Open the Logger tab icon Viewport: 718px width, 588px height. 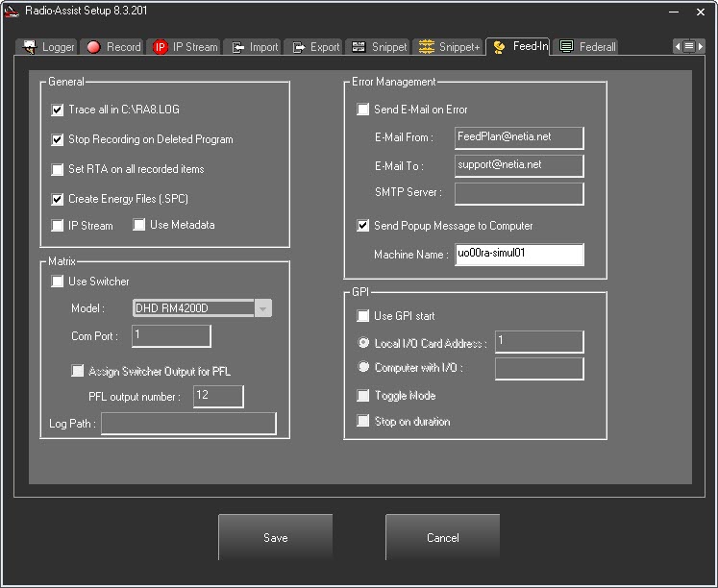coord(30,46)
